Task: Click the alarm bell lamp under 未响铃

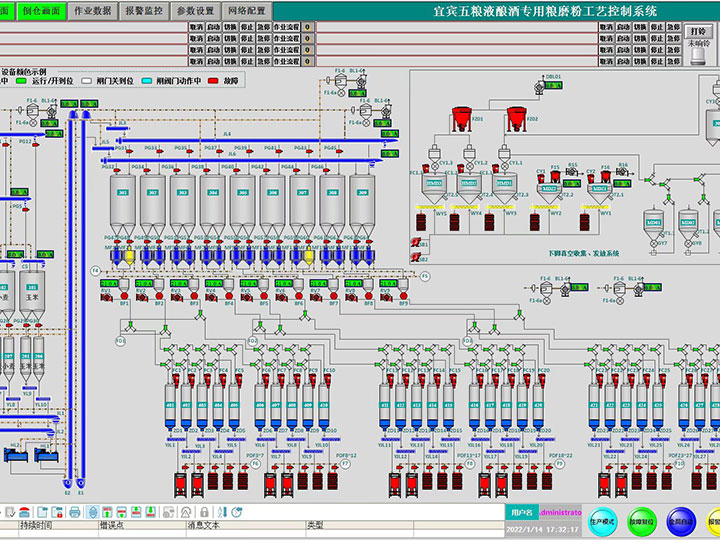Action: 698,57
